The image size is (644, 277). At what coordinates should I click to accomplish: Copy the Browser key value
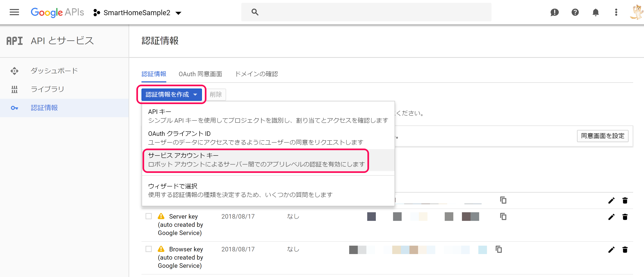(499, 249)
